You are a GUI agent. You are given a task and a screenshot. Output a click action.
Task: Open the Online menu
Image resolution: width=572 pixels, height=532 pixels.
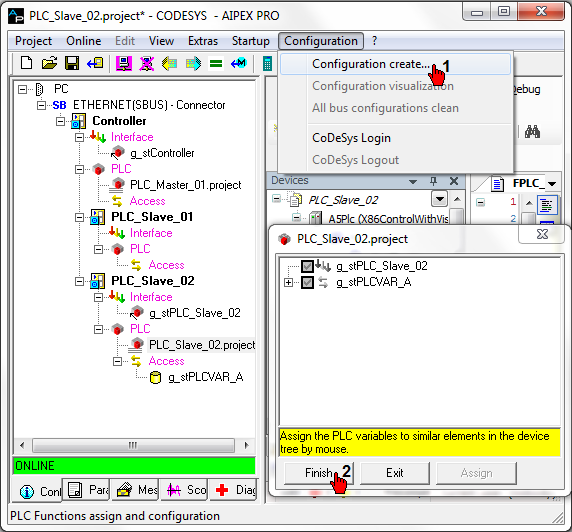(x=84, y=41)
